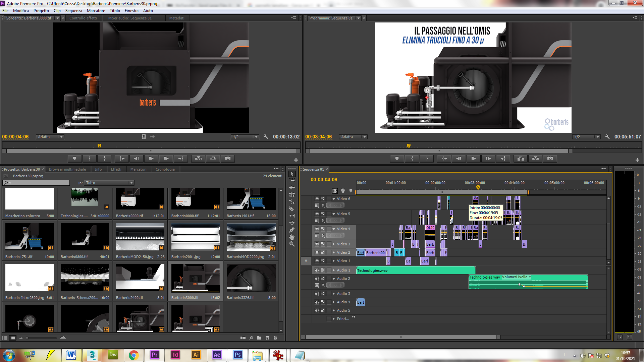Switch to Effetti tab
The image size is (644, 362).
click(116, 169)
